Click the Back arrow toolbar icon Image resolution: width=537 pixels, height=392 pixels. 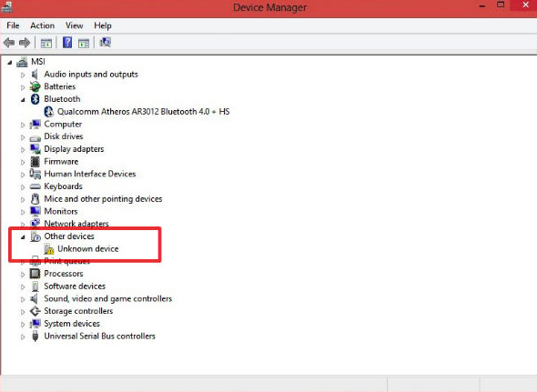click(x=9, y=43)
